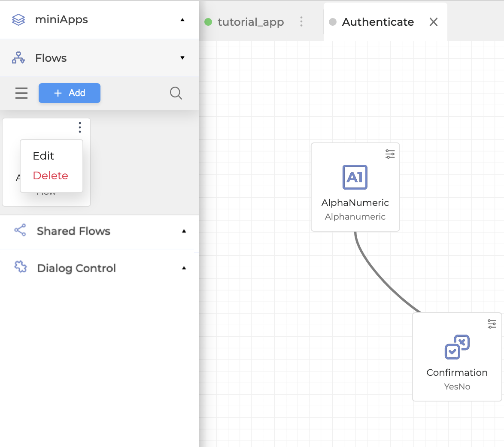Open AlphaNumeric node settings sliders icon
Screen dimensions: 504x447
click(390, 154)
